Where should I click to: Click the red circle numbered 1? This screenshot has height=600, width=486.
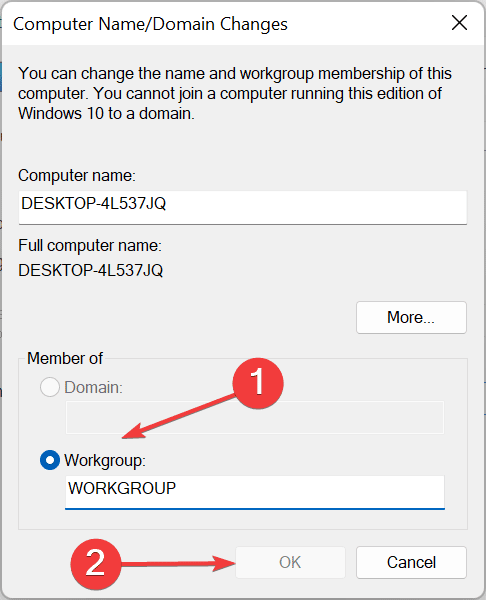click(x=258, y=383)
